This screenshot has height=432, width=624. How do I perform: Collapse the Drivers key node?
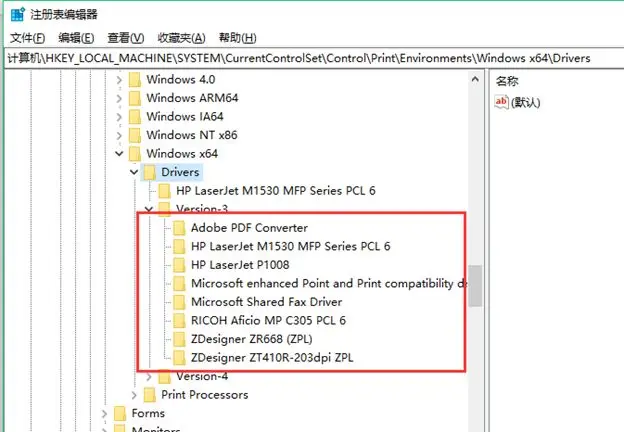135,173
